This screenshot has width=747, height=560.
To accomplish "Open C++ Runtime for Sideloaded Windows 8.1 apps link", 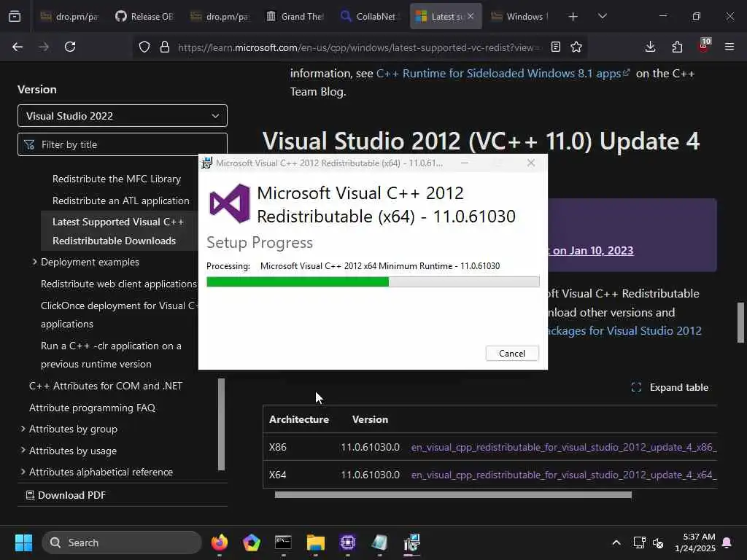I will (503, 74).
